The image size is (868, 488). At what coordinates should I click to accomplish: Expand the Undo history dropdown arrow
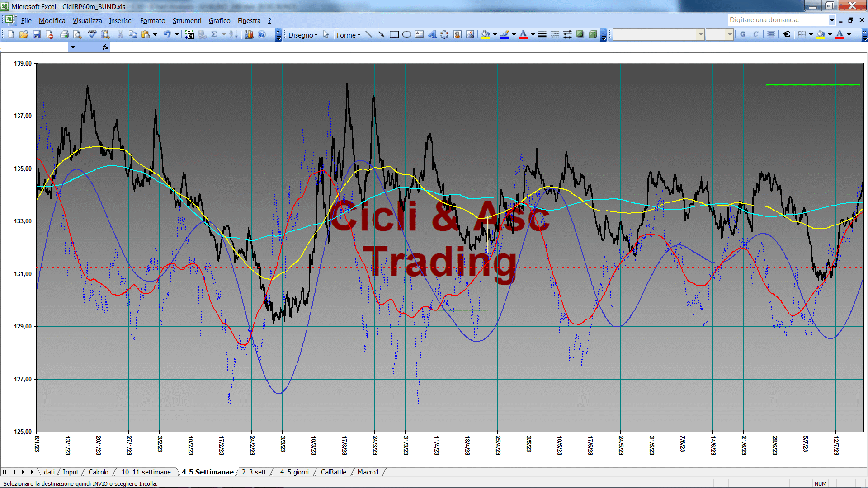[177, 34]
